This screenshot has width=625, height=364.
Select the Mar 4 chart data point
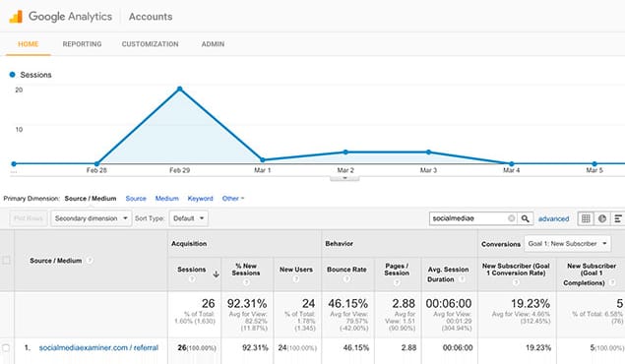point(512,163)
